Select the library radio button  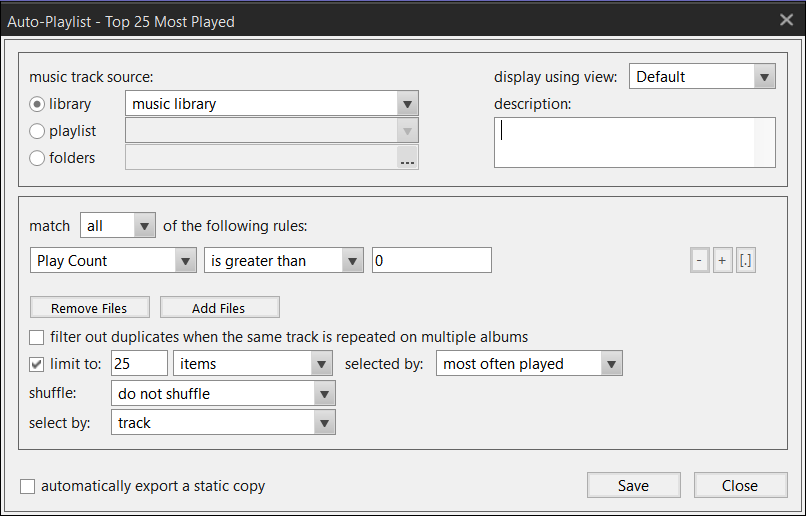tap(38, 104)
